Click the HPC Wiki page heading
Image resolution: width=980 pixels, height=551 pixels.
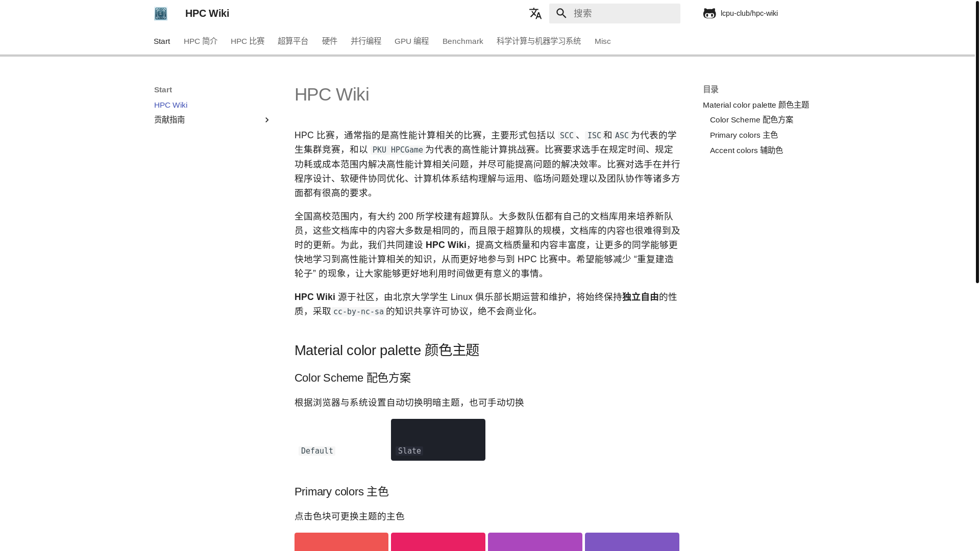coord(332,94)
